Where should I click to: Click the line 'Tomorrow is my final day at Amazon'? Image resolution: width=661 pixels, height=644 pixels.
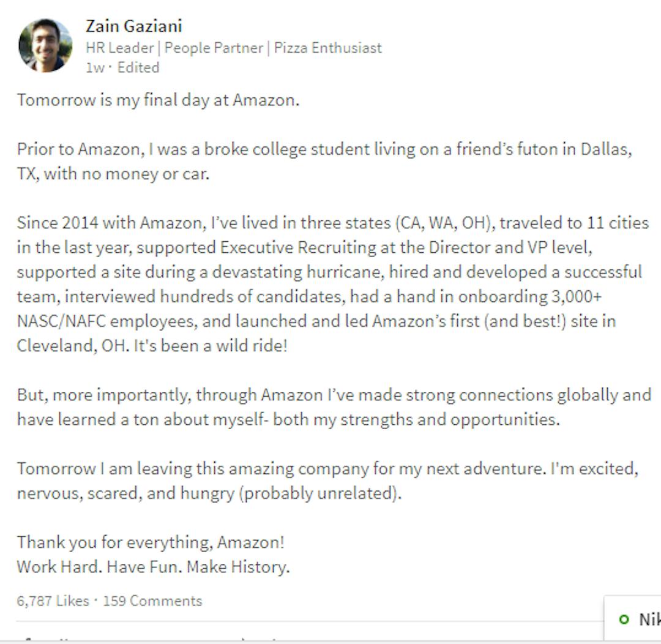(158, 100)
